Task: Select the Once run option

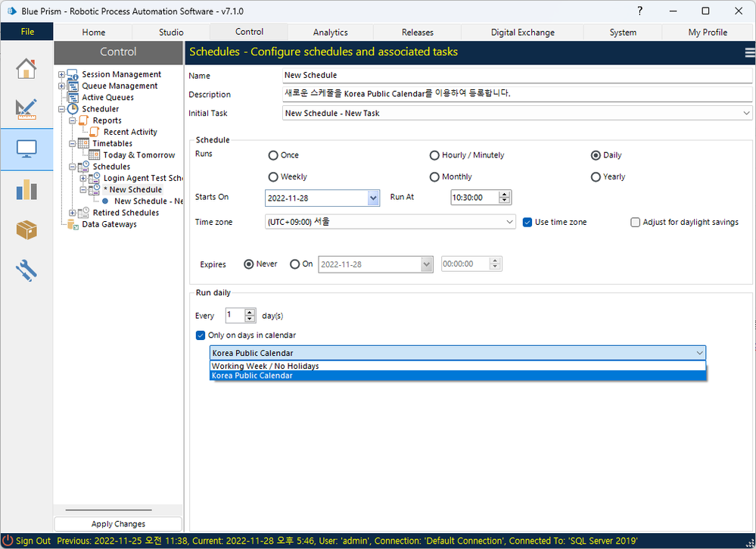Action: tap(273, 155)
